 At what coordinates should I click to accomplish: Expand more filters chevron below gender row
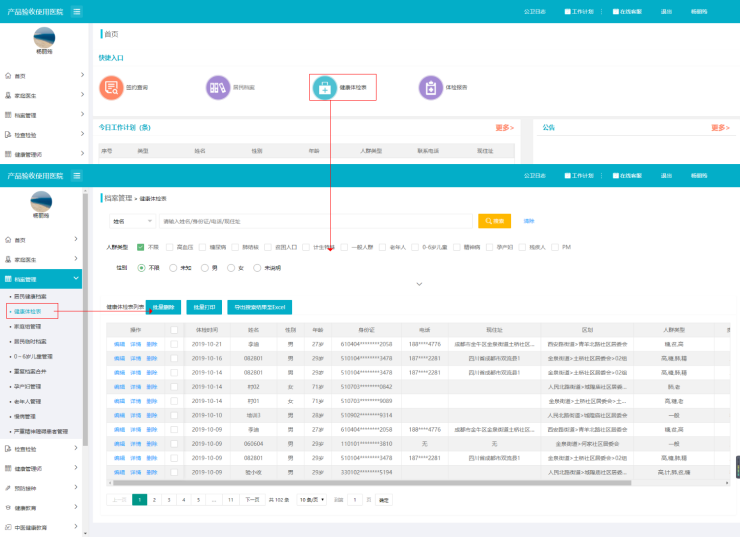419,284
